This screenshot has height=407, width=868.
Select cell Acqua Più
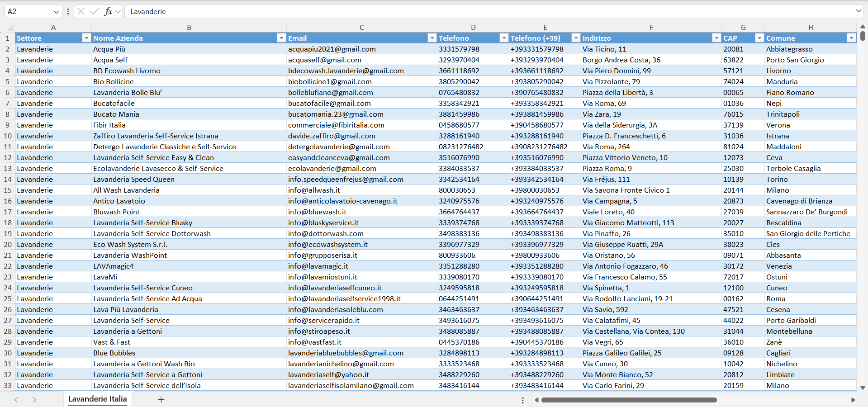189,49
